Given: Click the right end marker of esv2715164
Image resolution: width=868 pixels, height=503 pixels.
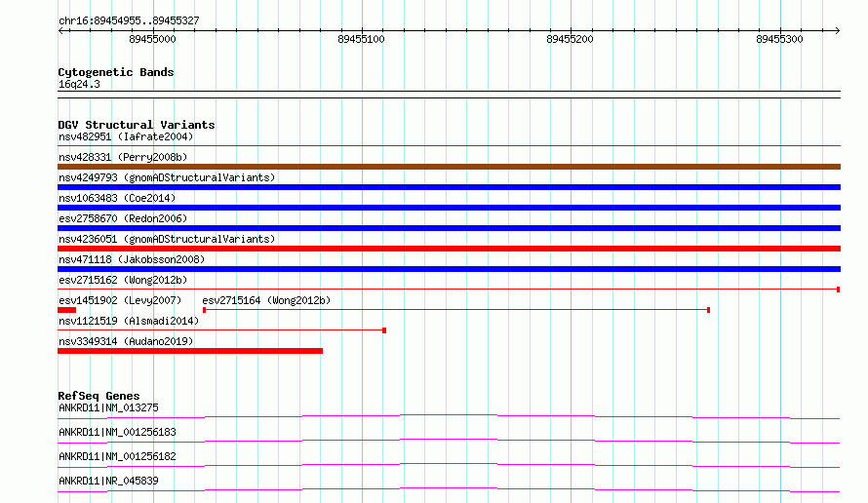Looking at the screenshot, I should 709,310.
